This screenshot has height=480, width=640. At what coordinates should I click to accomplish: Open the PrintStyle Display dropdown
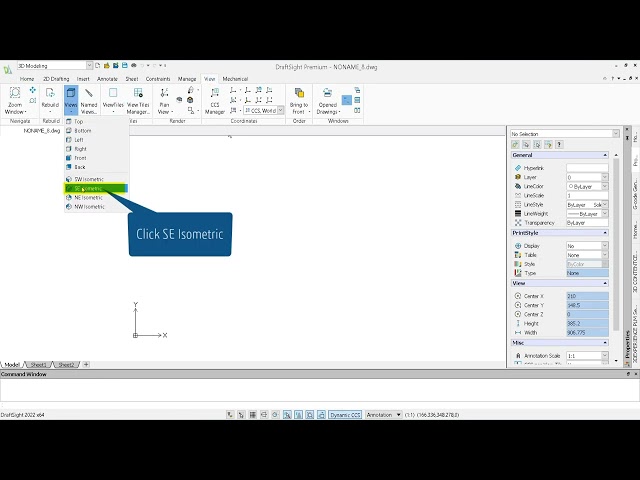point(604,246)
